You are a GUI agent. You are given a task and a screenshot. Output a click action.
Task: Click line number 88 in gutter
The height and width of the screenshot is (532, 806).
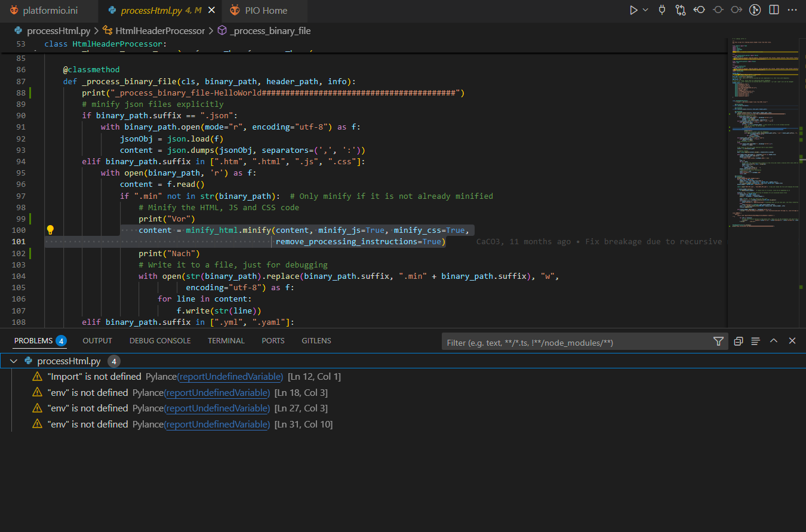[x=20, y=93]
